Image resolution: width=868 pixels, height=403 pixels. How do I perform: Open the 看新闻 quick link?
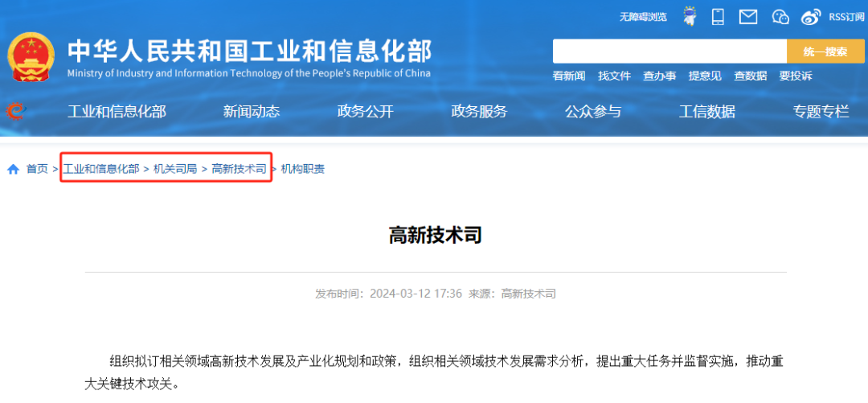569,76
